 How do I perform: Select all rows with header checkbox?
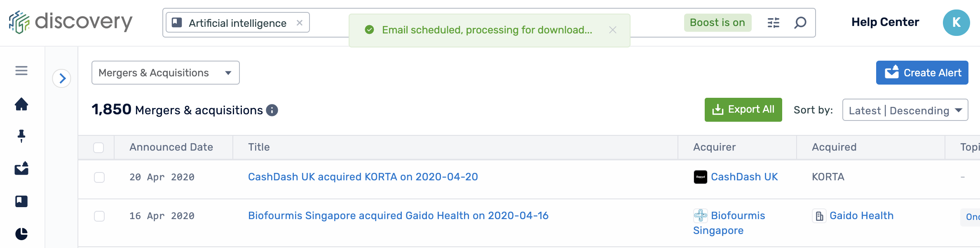point(98,148)
